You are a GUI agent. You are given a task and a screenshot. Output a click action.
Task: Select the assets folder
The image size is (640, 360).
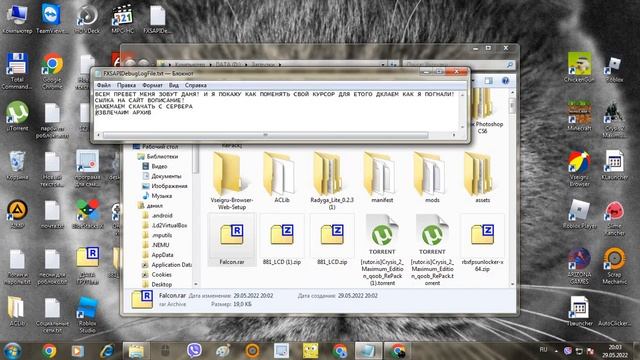[x=482, y=177]
